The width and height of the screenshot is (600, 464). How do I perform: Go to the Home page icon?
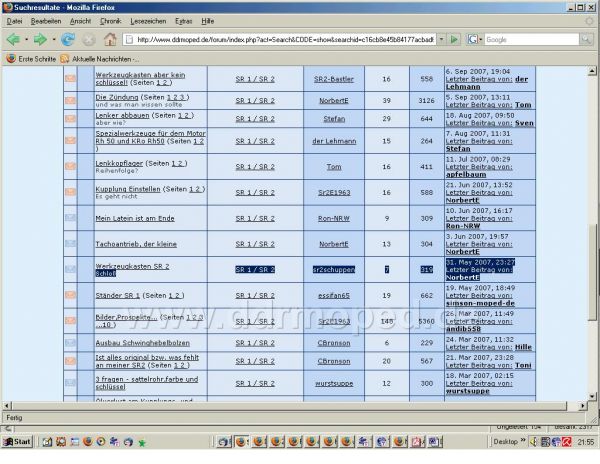point(109,39)
